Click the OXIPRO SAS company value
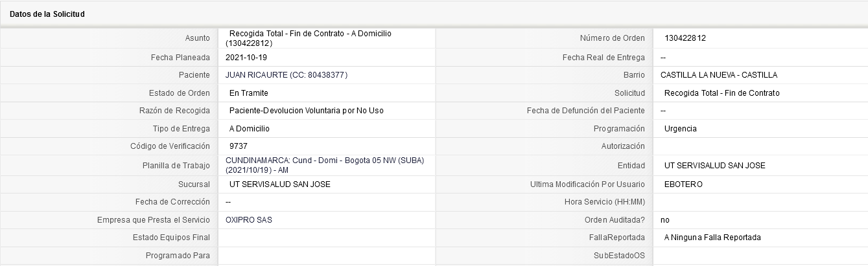This screenshot has height=266, width=868. click(249, 220)
